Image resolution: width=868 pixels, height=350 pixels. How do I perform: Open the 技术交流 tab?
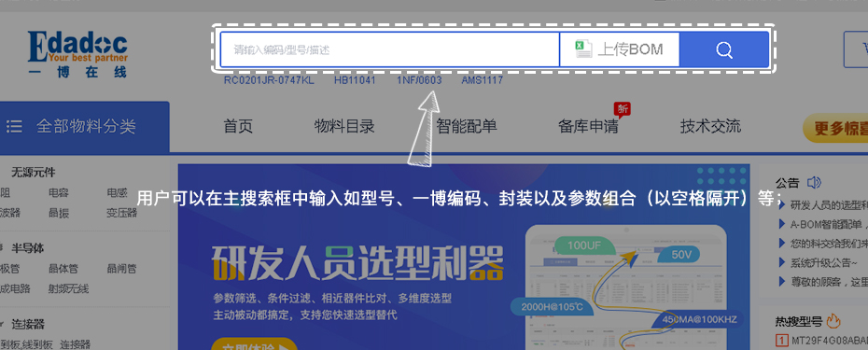[710, 126]
